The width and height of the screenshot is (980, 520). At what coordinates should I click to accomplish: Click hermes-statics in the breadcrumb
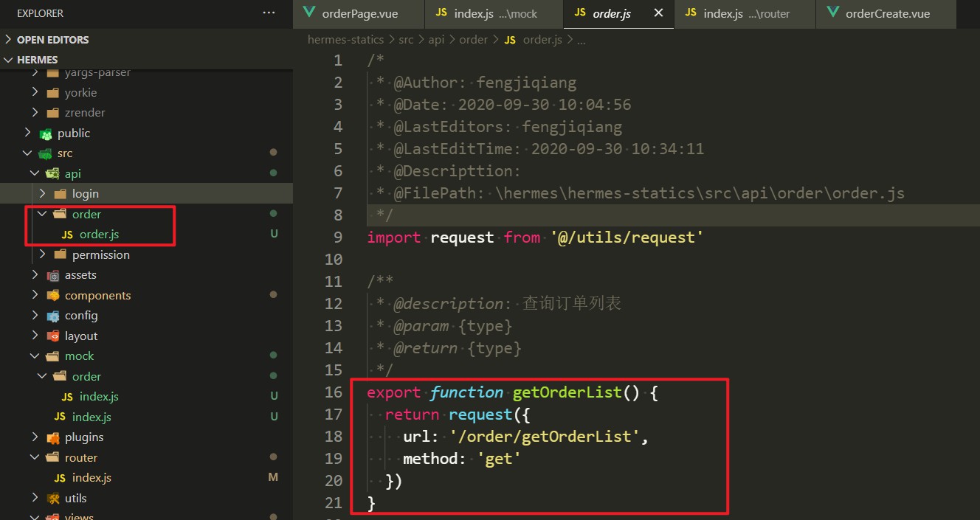coord(346,40)
